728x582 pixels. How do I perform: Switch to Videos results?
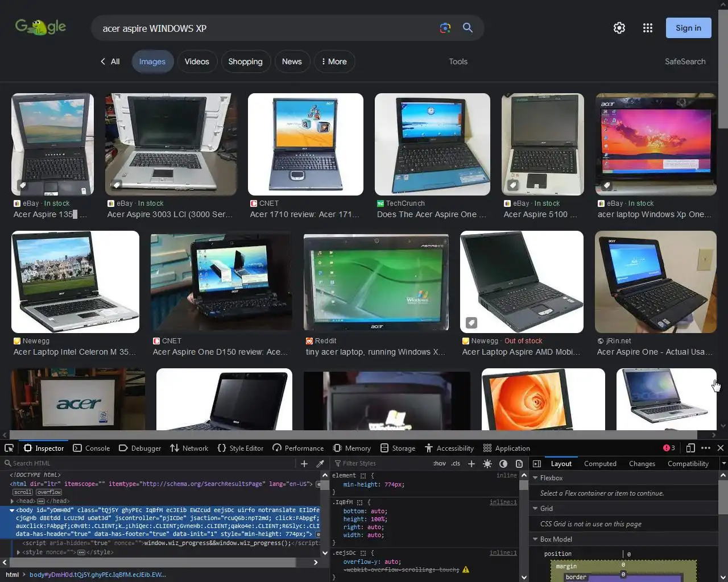pyautogui.click(x=197, y=61)
